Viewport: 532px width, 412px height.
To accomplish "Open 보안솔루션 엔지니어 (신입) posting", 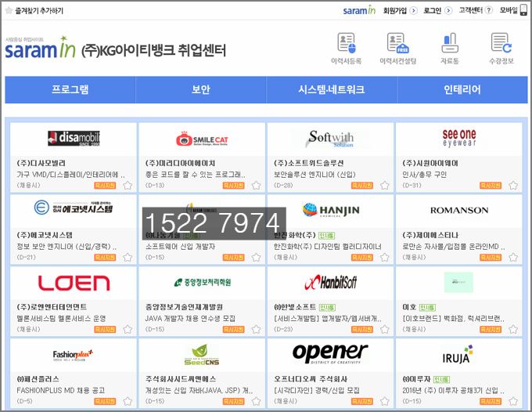I will [x=315, y=175].
